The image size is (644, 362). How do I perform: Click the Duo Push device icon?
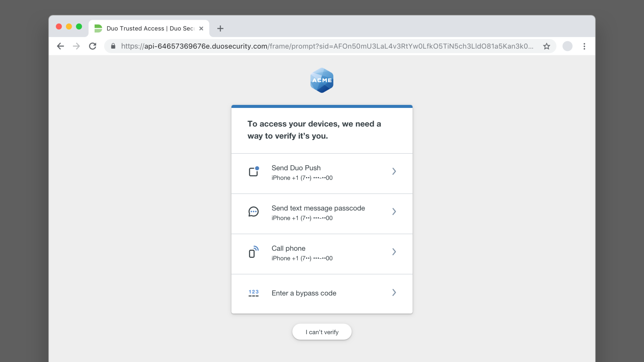click(x=254, y=171)
